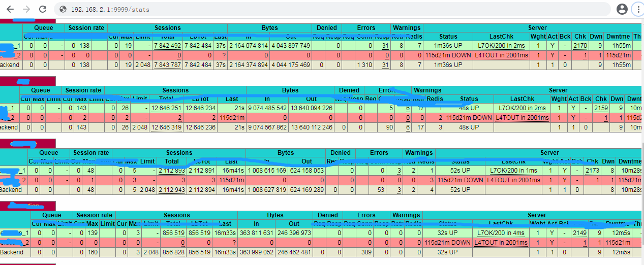The height and width of the screenshot is (265, 644).
Task: Click LbTot value 12 646 234
Action: (200, 108)
